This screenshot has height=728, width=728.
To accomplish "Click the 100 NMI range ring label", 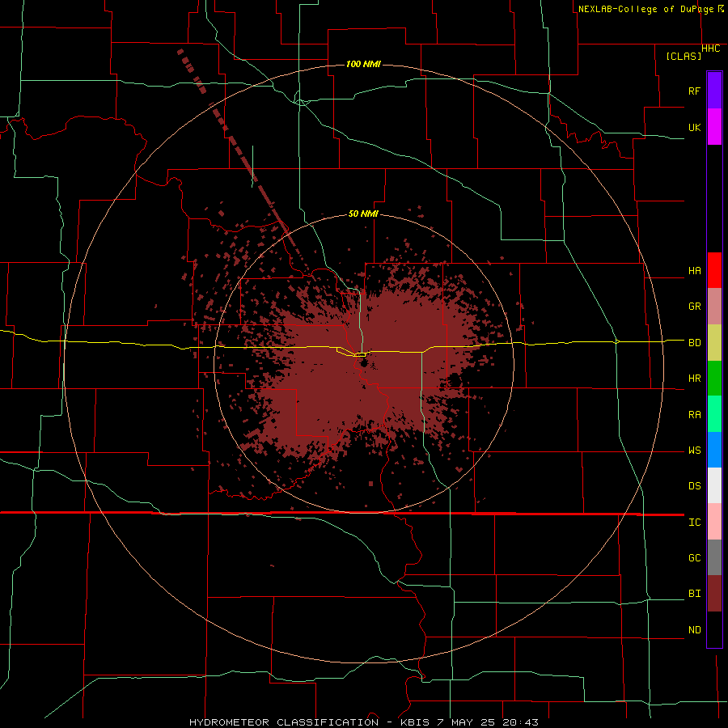I will pyautogui.click(x=363, y=64).
